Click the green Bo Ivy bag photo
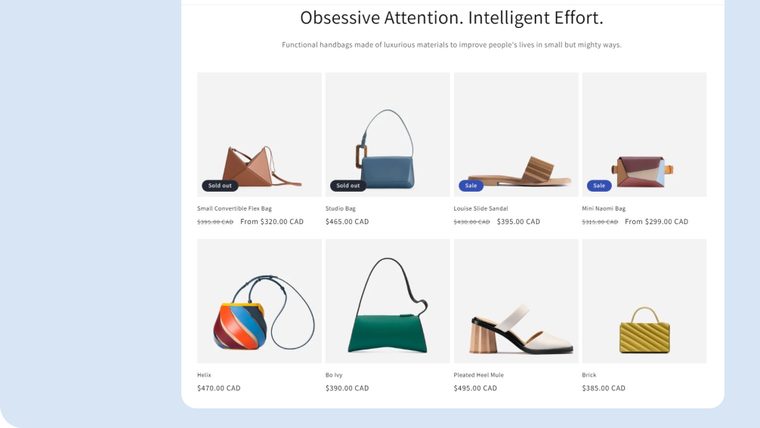 point(387,300)
